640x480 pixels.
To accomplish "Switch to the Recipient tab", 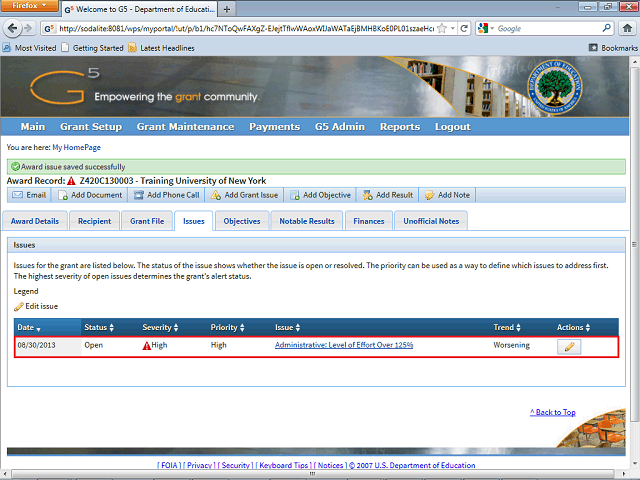I will coord(94,221).
